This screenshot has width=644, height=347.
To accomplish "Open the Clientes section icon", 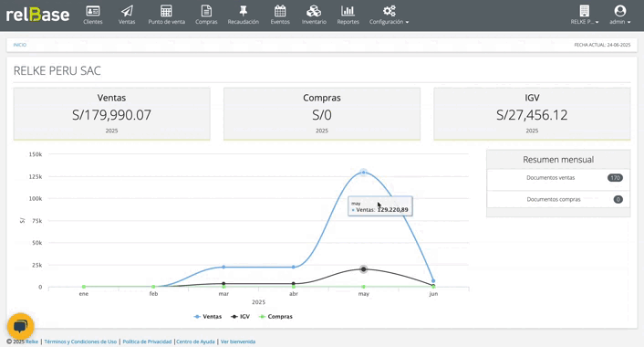I will click(93, 11).
